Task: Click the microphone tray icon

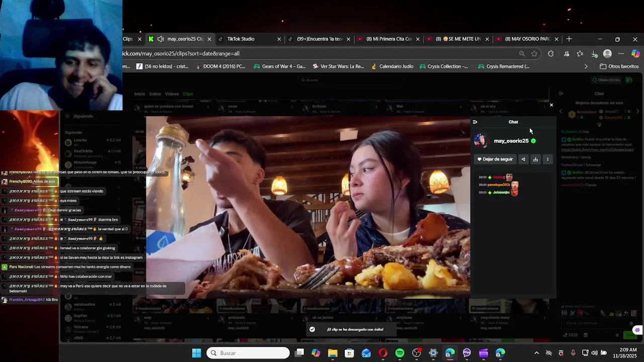Action: 573,353
